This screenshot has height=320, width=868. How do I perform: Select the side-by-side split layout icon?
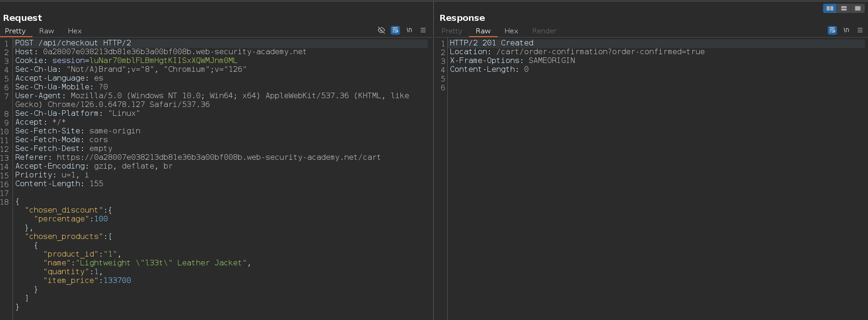[830, 8]
